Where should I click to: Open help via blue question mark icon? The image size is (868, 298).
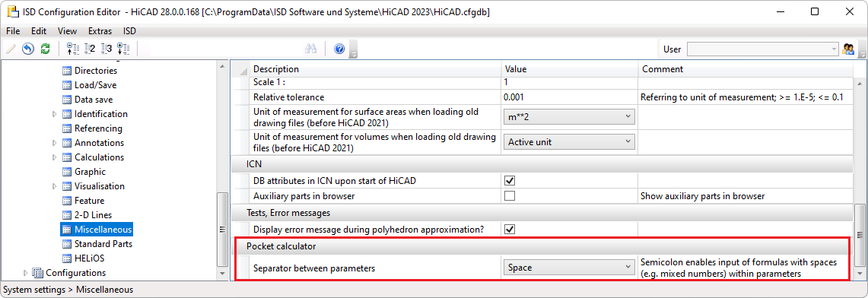(339, 49)
